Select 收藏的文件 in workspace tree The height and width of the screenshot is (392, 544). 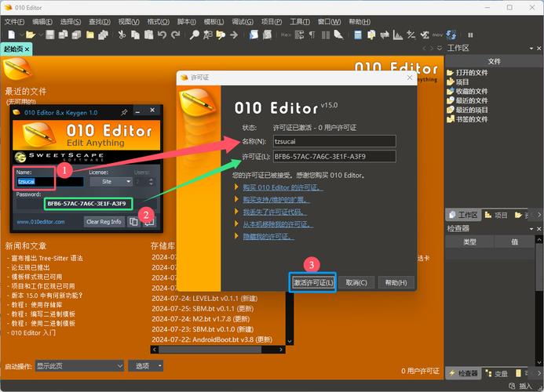(x=471, y=91)
